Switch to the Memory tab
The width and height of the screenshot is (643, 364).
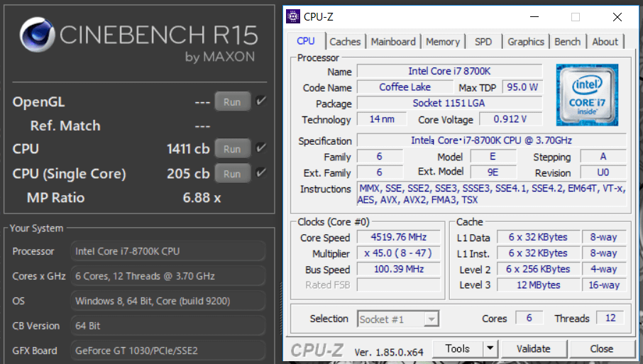(x=443, y=42)
